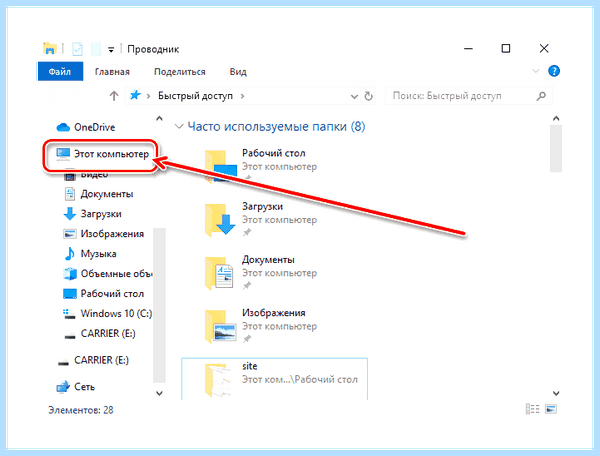Select the site folder item
600x456 pixels.
(x=274, y=379)
